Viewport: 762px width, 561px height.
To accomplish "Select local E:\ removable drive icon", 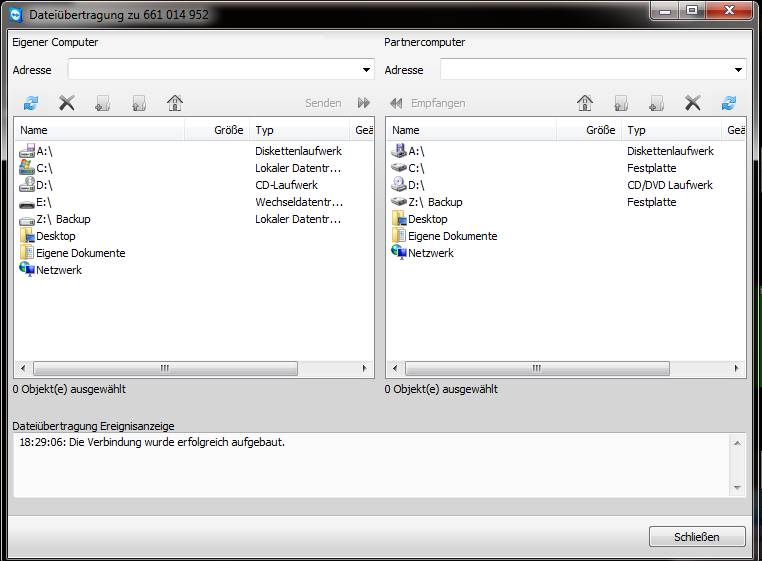I will [x=27, y=204].
